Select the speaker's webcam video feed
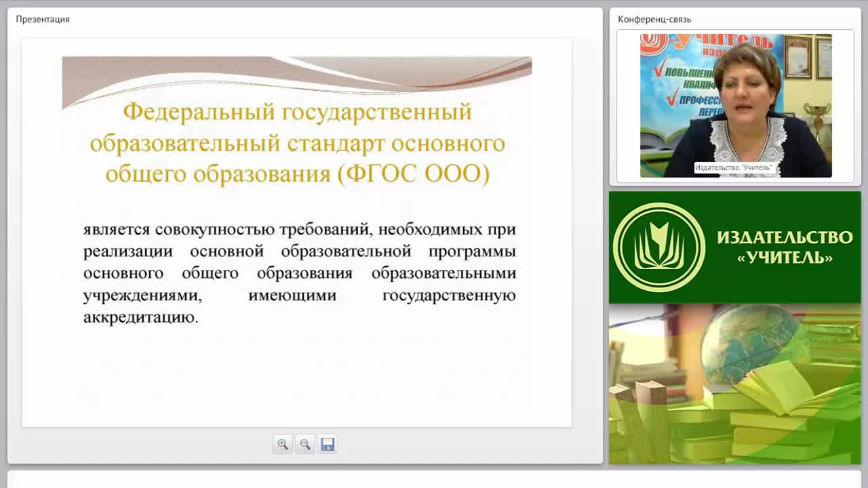This screenshot has height=488, width=868. click(x=736, y=106)
